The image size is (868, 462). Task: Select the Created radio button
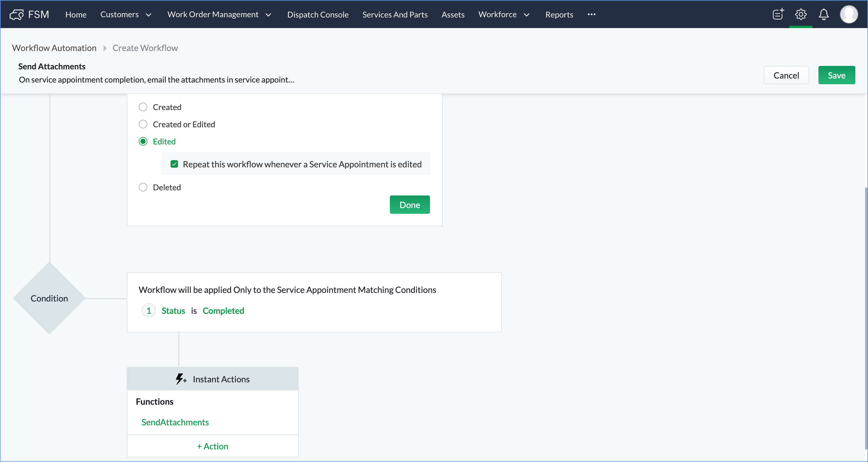143,107
